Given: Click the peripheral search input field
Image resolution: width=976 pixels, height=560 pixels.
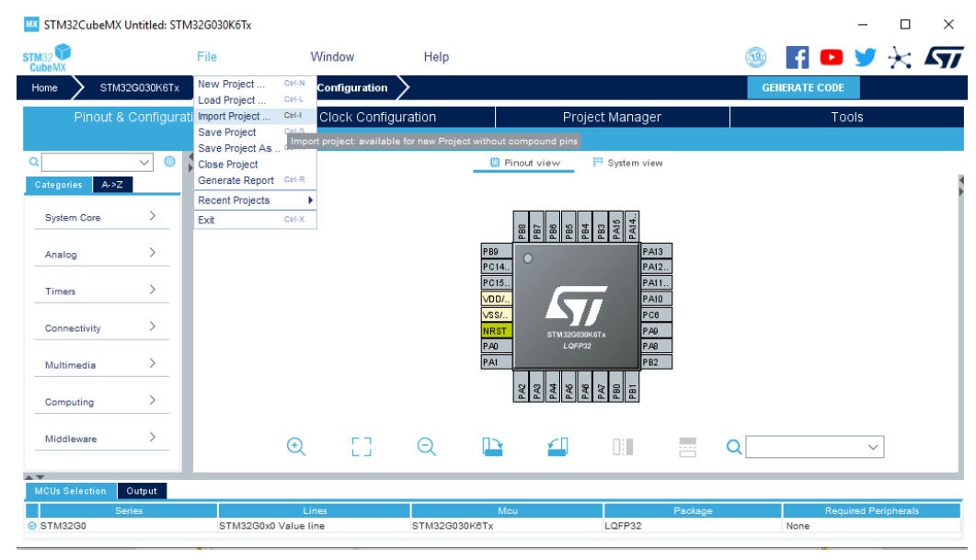Looking at the screenshot, I should [x=89, y=162].
